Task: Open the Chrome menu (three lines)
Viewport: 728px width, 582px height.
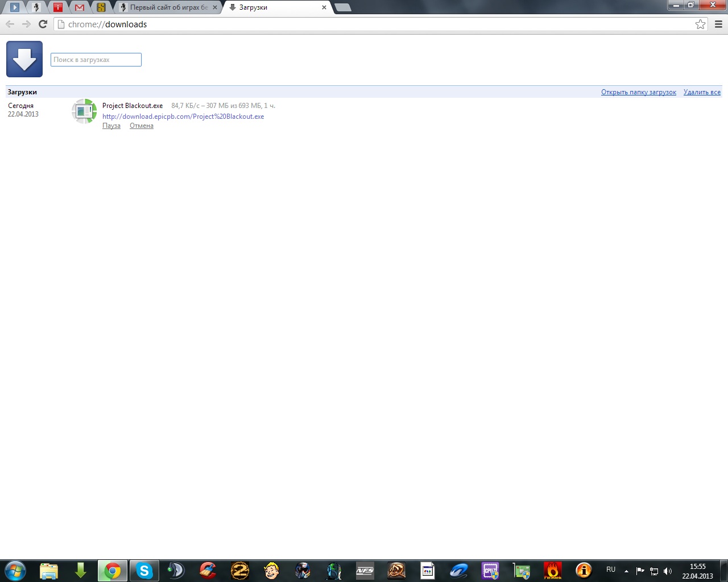Action: point(718,24)
